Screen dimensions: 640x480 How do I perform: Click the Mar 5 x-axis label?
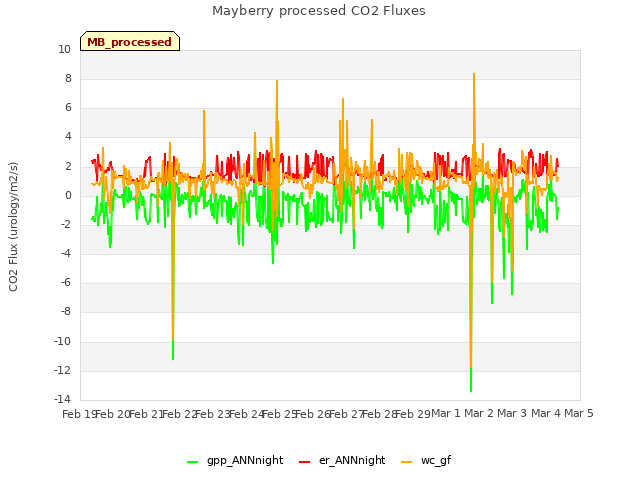[579, 413]
